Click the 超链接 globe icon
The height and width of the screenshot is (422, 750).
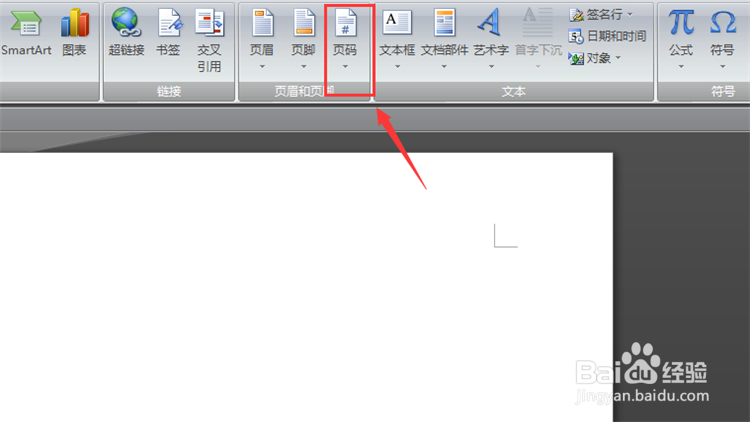pos(126,22)
